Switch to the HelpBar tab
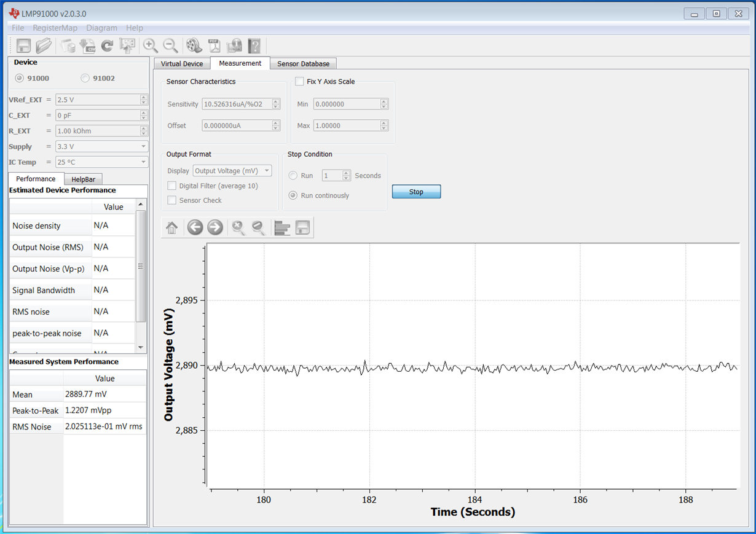The image size is (756, 534). (x=83, y=179)
